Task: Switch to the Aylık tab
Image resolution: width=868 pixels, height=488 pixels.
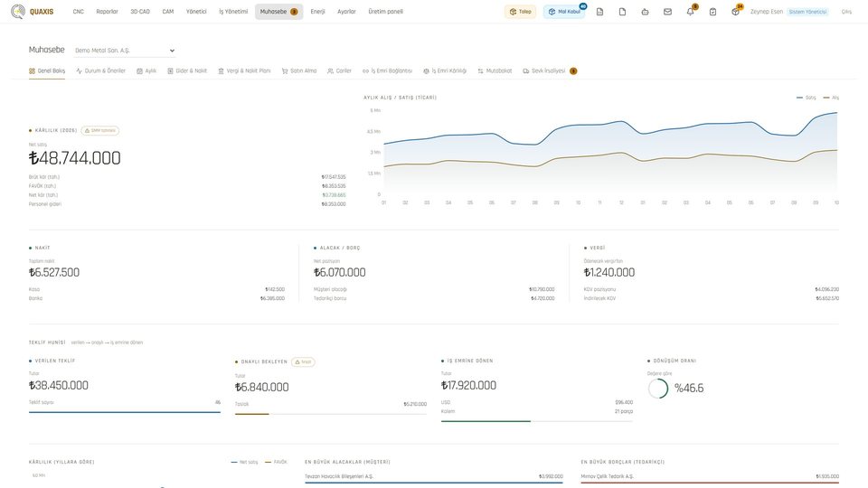Action: pyautogui.click(x=146, y=70)
